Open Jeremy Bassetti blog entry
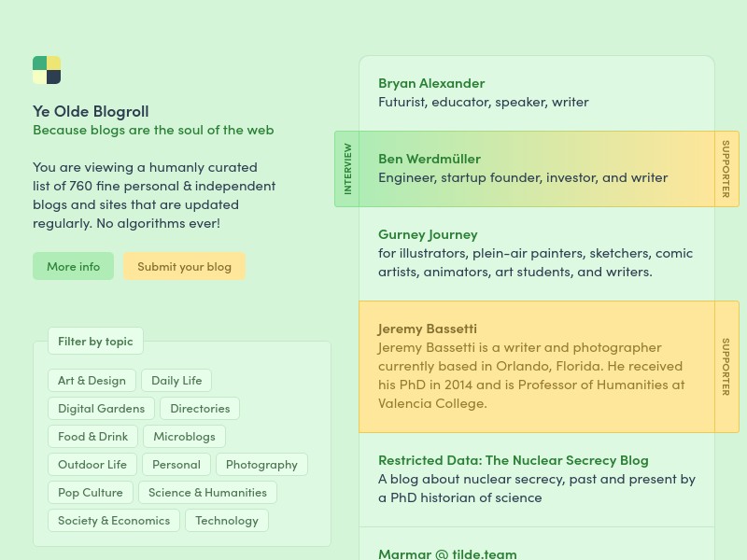747x560 pixels. pos(428,329)
